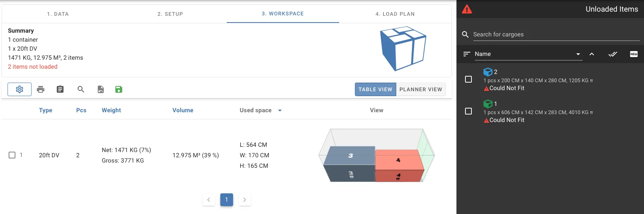Click the Search for cargoes field

pyautogui.click(x=556, y=35)
